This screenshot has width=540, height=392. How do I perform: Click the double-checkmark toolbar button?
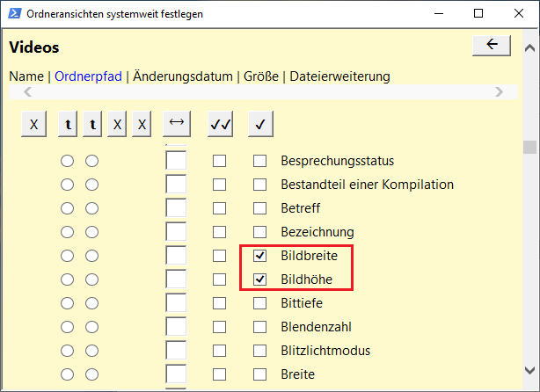(x=220, y=125)
